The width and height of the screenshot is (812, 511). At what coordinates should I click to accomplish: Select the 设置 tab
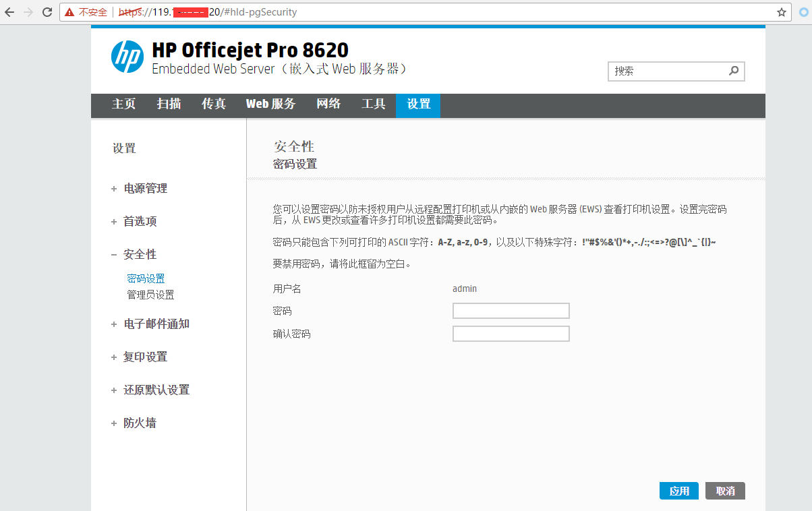(x=418, y=105)
